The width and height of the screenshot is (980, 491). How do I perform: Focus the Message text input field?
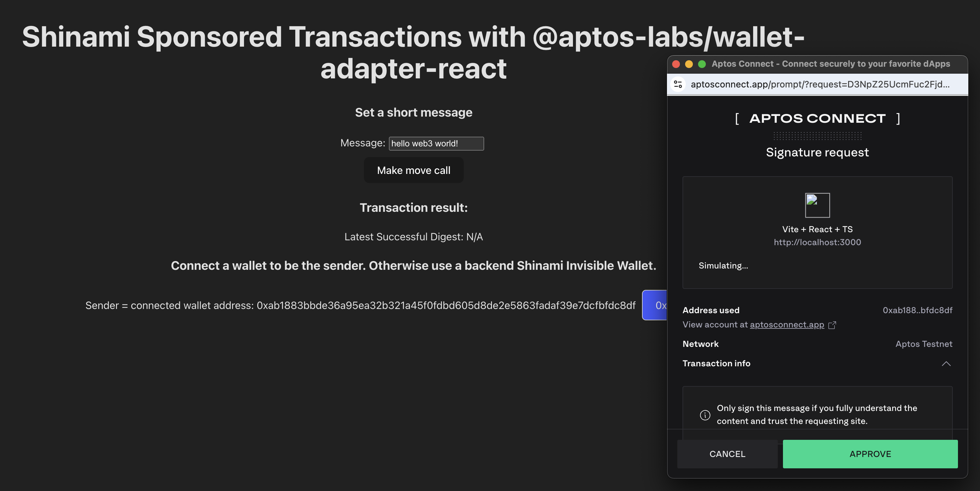pos(436,143)
